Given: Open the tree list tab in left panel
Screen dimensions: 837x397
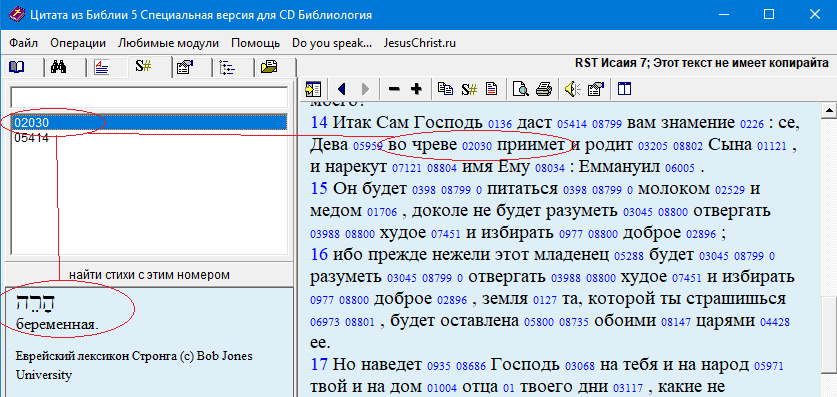Looking at the screenshot, I should 227,67.
